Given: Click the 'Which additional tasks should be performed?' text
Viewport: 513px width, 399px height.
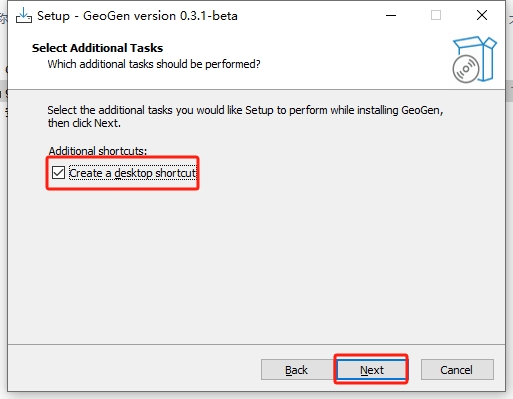Looking at the screenshot, I should click(154, 64).
